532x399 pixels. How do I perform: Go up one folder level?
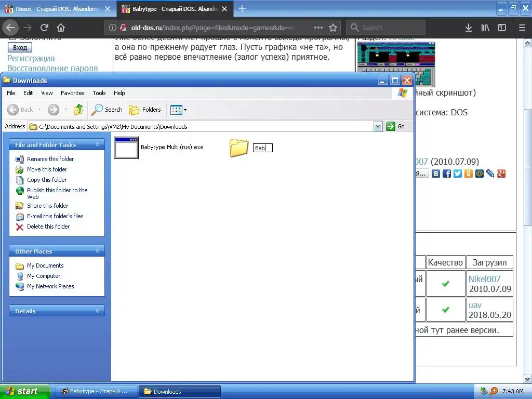click(78, 110)
